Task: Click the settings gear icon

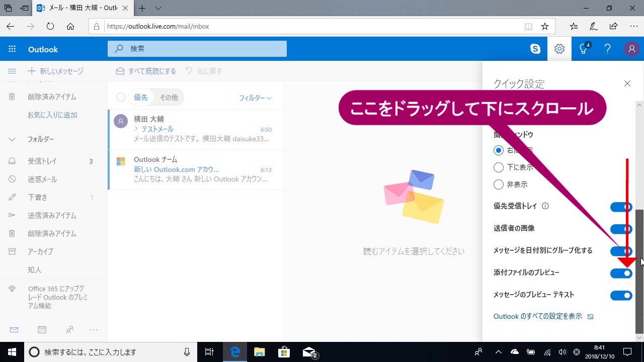Action: (x=559, y=49)
